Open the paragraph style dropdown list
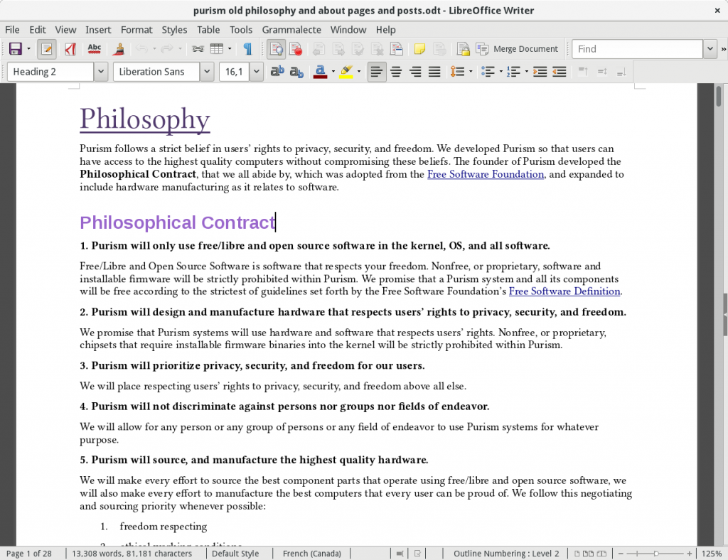 101,72
